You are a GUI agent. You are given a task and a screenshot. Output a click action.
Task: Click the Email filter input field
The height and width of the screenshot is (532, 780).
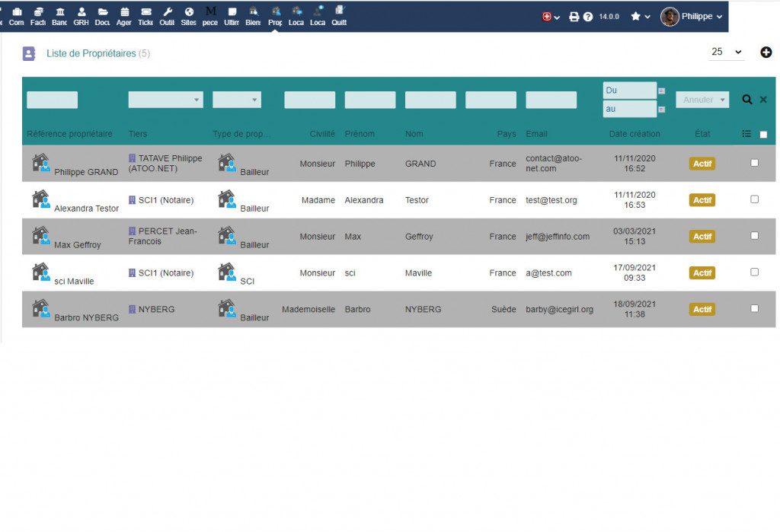tap(551, 100)
